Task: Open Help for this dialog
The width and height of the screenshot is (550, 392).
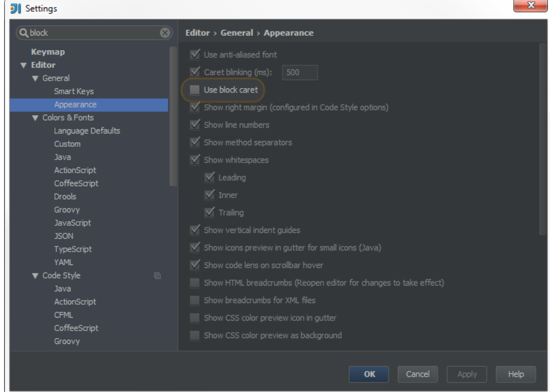Action: click(x=515, y=374)
